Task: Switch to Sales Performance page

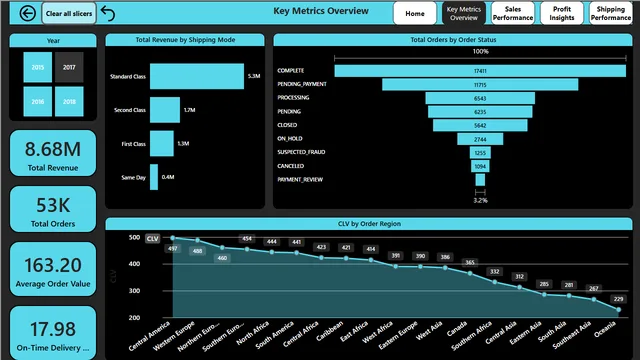Action: tap(513, 13)
